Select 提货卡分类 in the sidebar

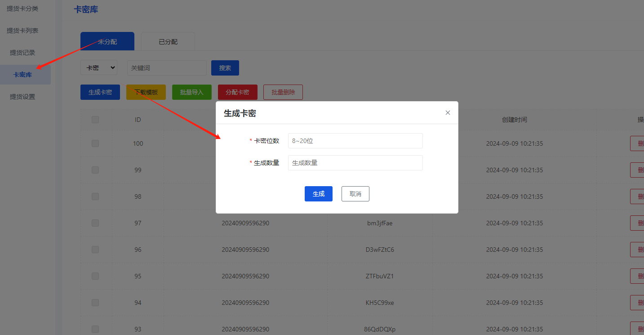click(23, 8)
